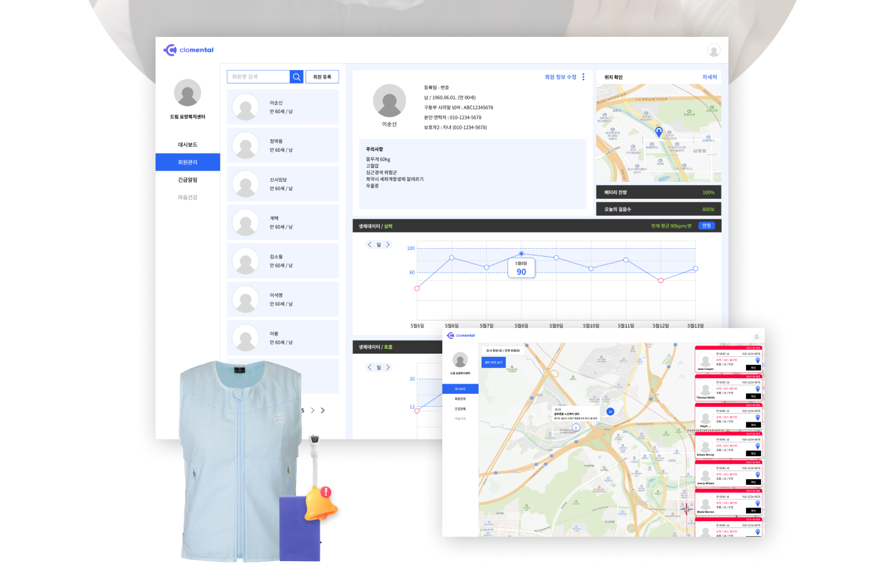The width and height of the screenshot is (879, 588).
Task: Jump to last page of member list
Action: (x=323, y=411)
